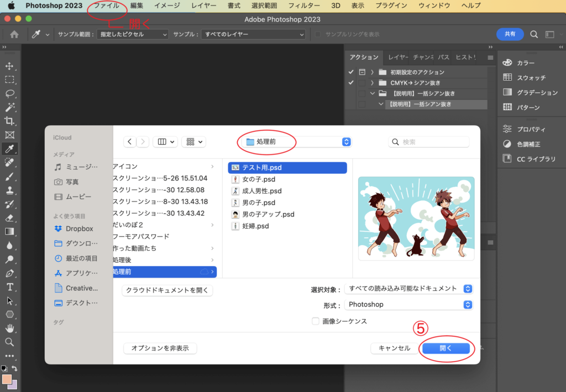Click the Home icon in options bar
The height and width of the screenshot is (392, 566).
[14, 34]
